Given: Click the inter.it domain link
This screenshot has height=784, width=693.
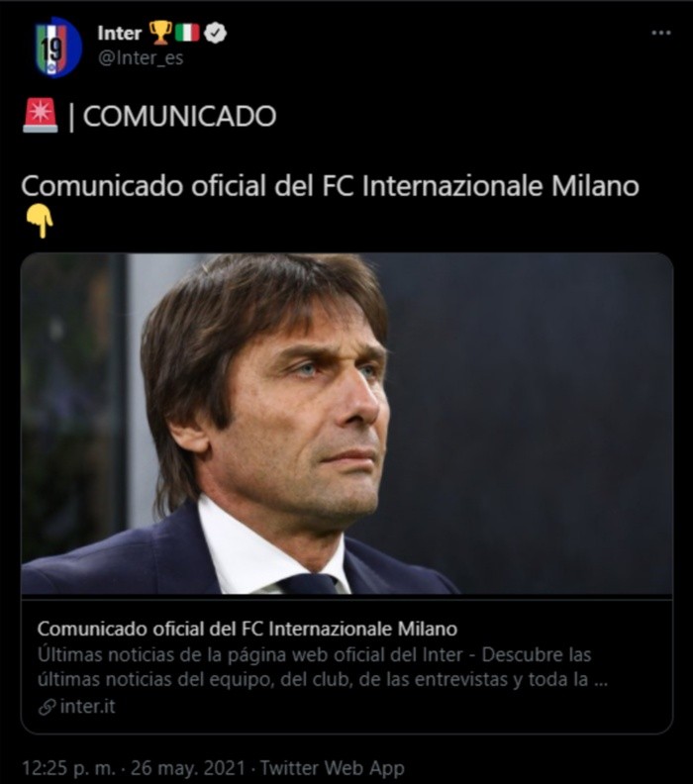Looking at the screenshot, I should click(87, 706).
